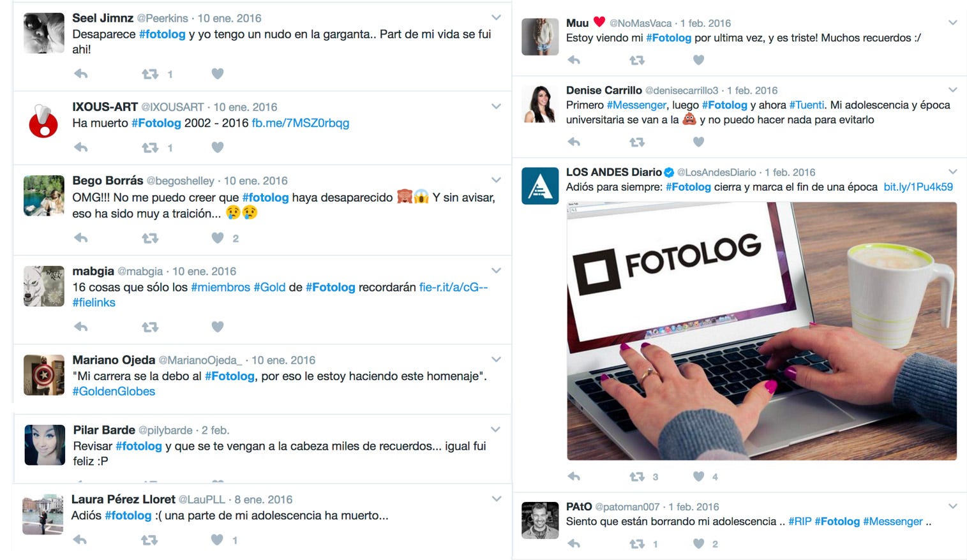
Task: Expand the menu arrow on Mariano Ojeda's tweet
Action: coord(496,359)
